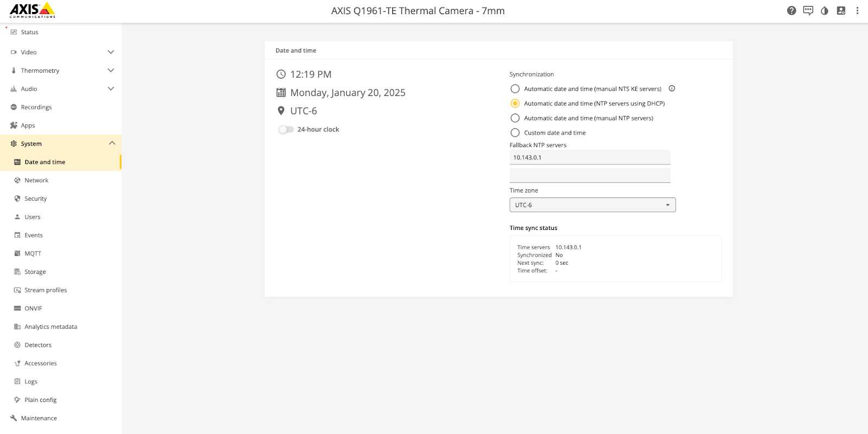
Task: Open the help question mark icon
Action: coord(792,11)
